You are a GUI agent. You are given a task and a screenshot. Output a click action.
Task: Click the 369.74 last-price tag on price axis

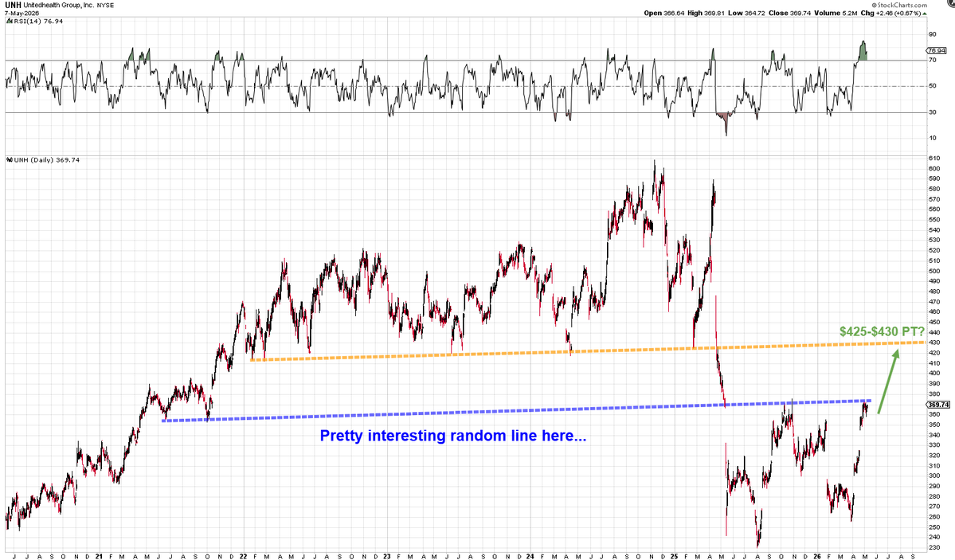pos(938,405)
